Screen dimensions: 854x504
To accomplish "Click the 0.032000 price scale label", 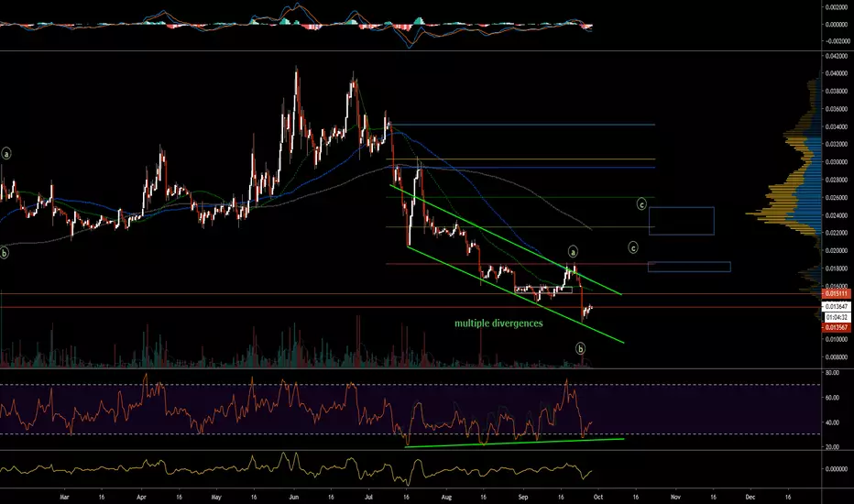I will pyautogui.click(x=836, y=145).
